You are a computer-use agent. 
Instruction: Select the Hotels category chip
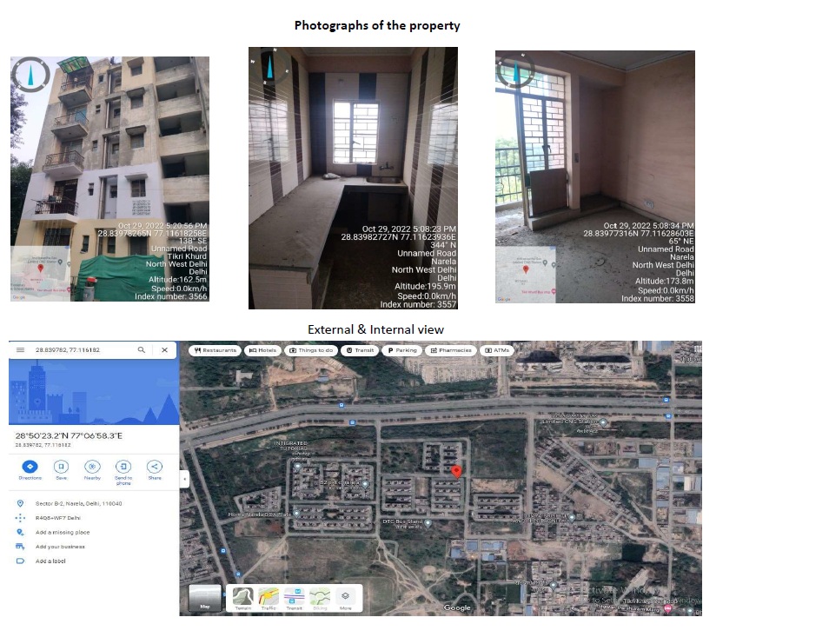tap(262, 350)
